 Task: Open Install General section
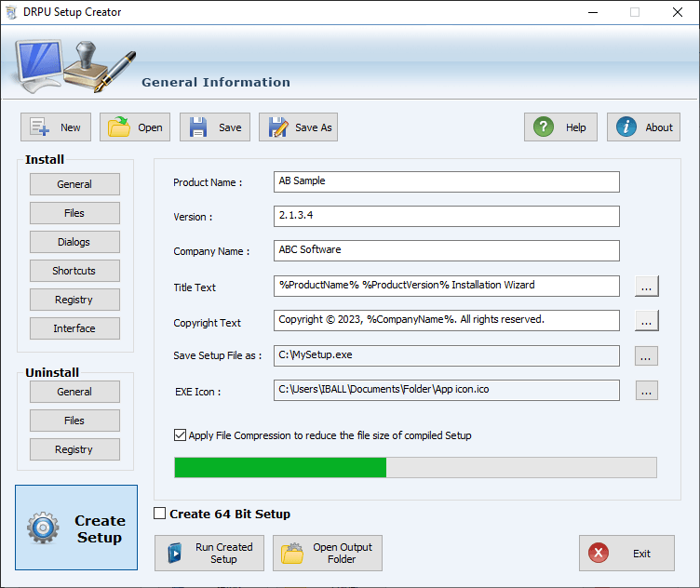(74, 184)
